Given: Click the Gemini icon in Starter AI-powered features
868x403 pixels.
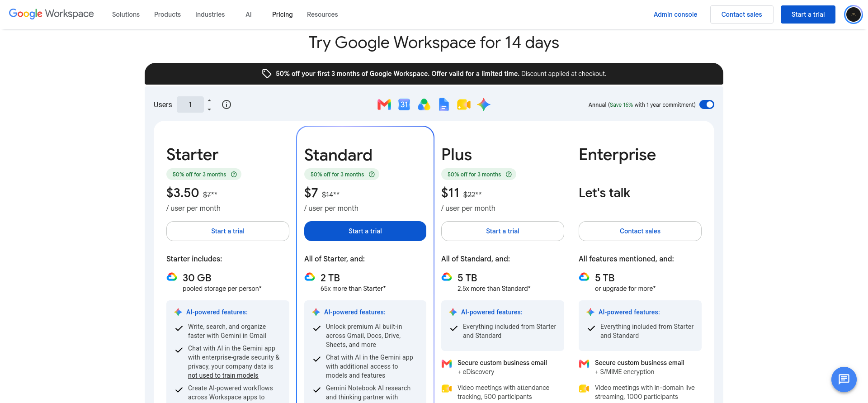Looking at the screenshot, I should [x=178, y=312].
